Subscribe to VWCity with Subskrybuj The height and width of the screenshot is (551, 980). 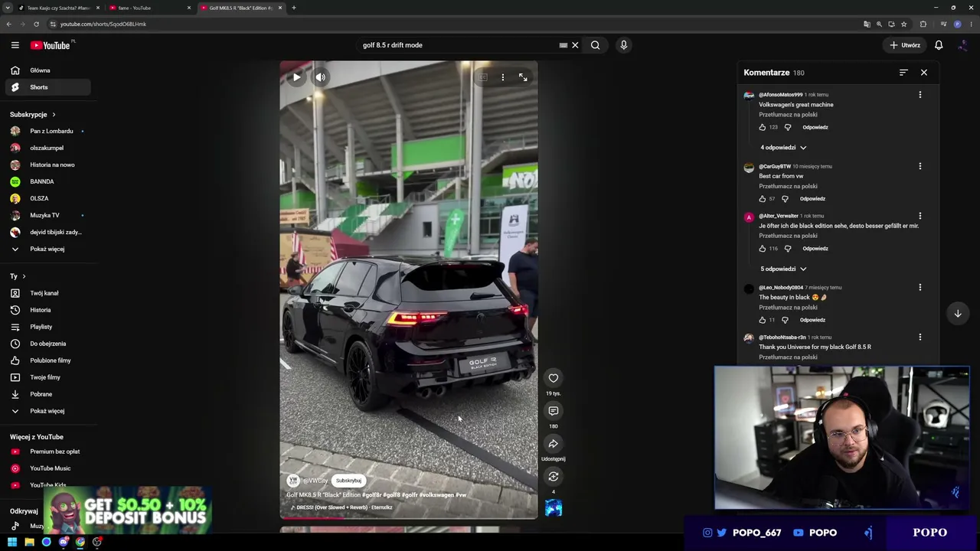pos(348,481)
